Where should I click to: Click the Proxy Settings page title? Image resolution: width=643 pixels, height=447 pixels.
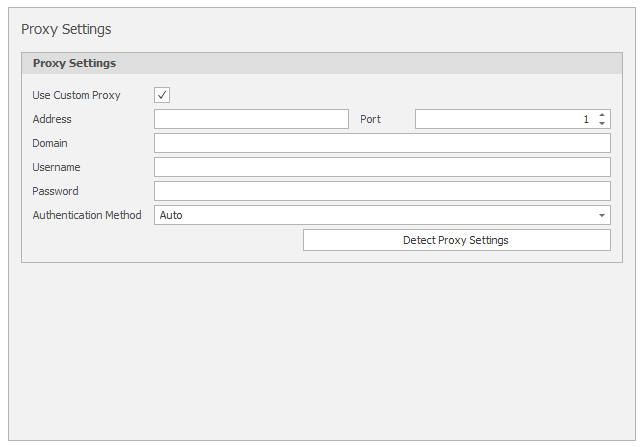pos(66,29)
